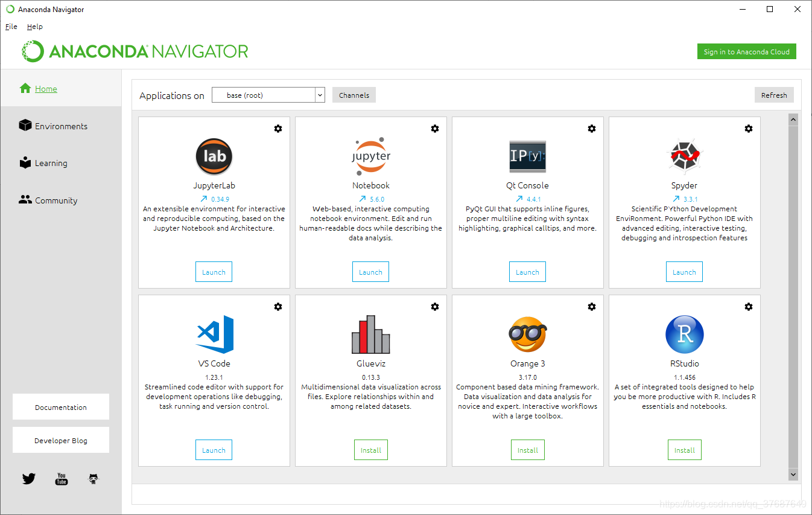Screen dimensions: 812x515
Task: Click Sign in to Anaconda Cloud
Action: [746, 51]
